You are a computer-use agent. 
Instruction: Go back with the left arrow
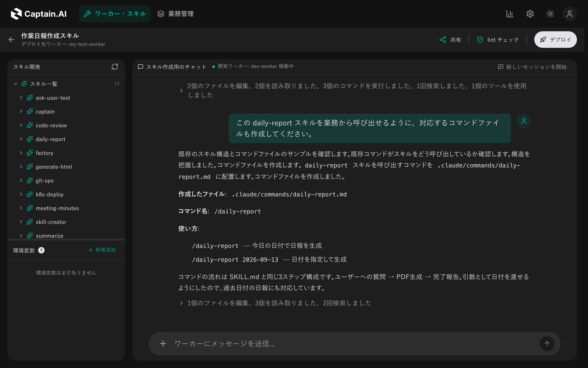pyautogui.click(x=11, y=40)
